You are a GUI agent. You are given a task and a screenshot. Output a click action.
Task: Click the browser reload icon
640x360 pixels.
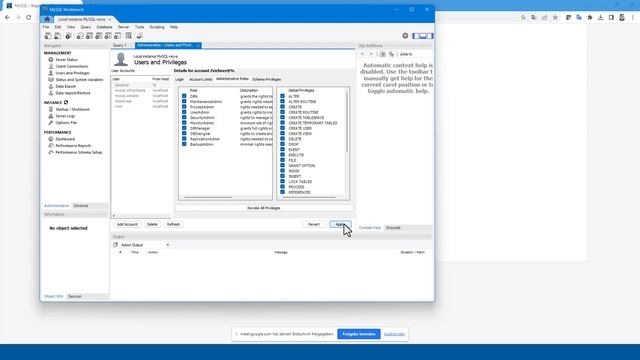pos(29,18)
